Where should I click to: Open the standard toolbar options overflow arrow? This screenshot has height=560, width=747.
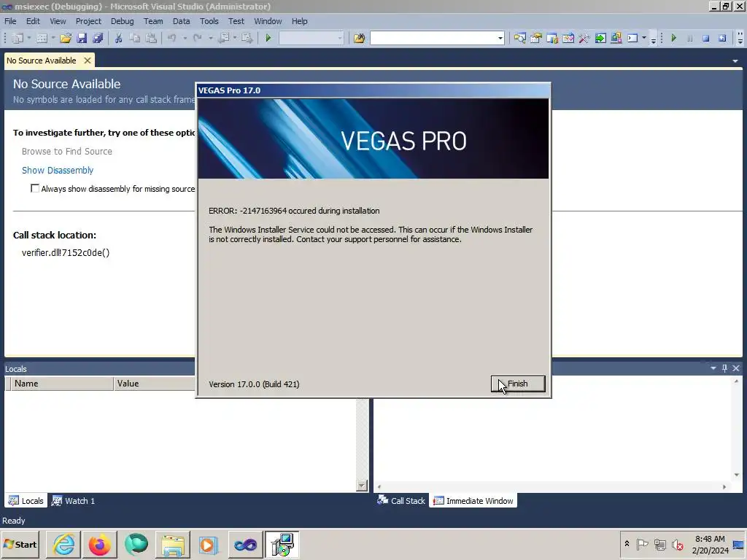[x=654, y=39]
